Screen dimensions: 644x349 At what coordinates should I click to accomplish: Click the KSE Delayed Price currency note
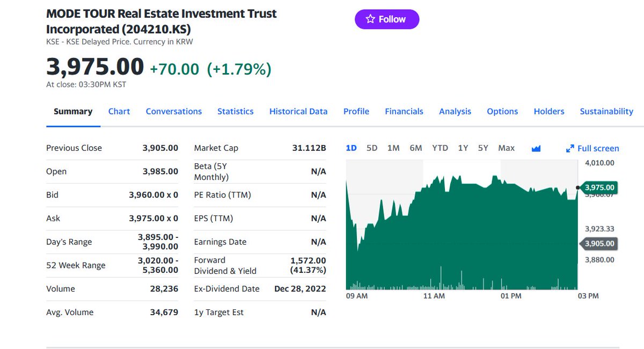[120, 42]
